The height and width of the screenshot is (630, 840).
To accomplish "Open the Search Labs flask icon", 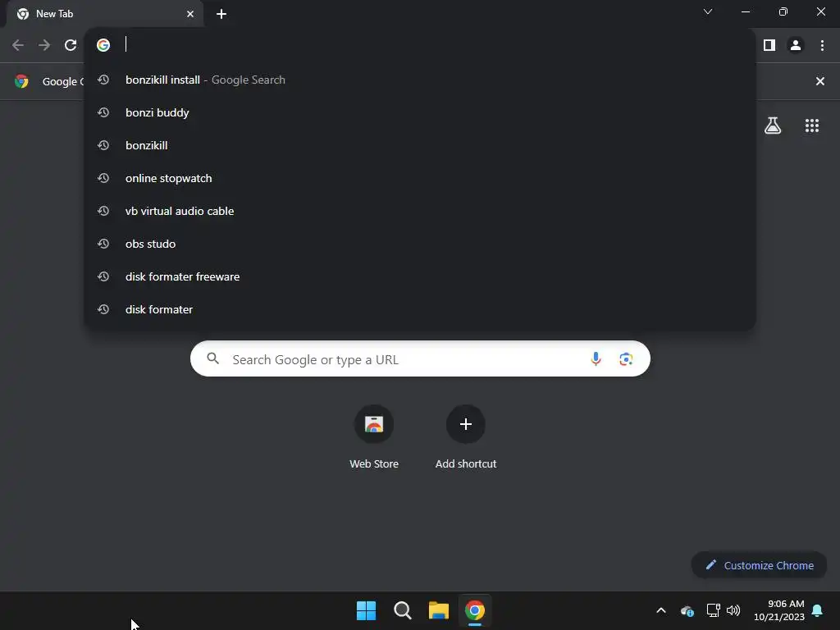I will click(x=773, y=126).
